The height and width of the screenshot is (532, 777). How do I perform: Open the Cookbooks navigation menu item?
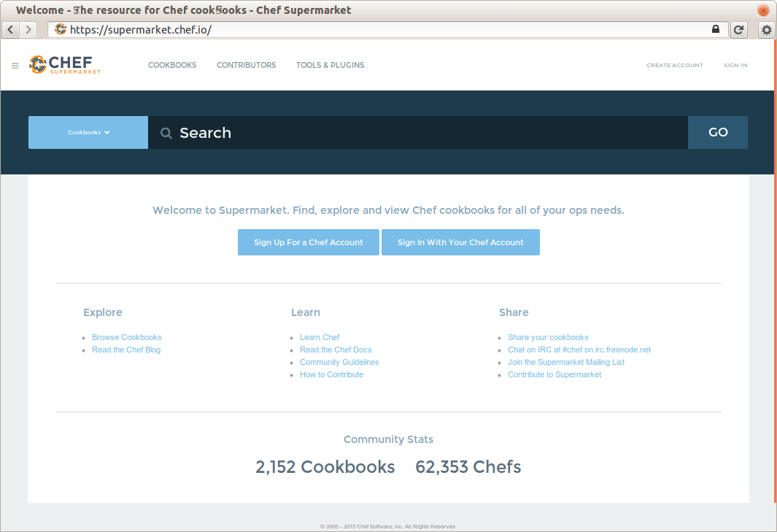point(172,65)
